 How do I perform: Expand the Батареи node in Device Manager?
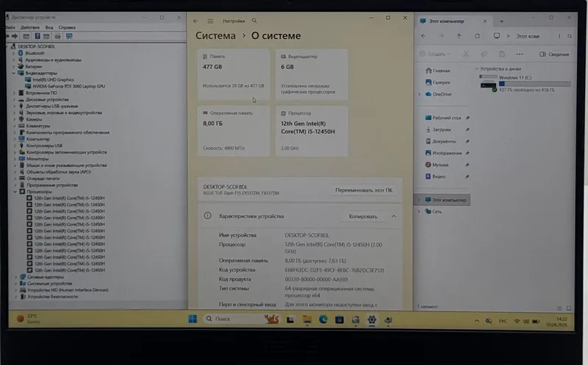click(14, 66)
